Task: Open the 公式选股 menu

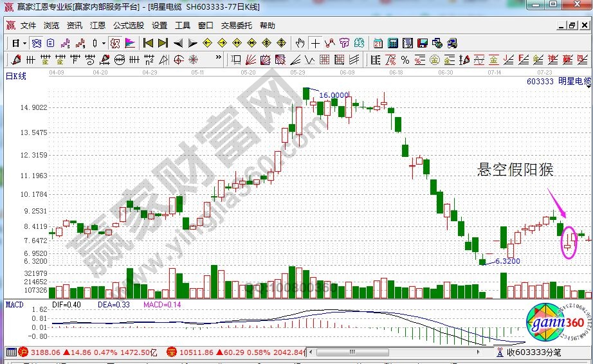Action: click(129, 26)
